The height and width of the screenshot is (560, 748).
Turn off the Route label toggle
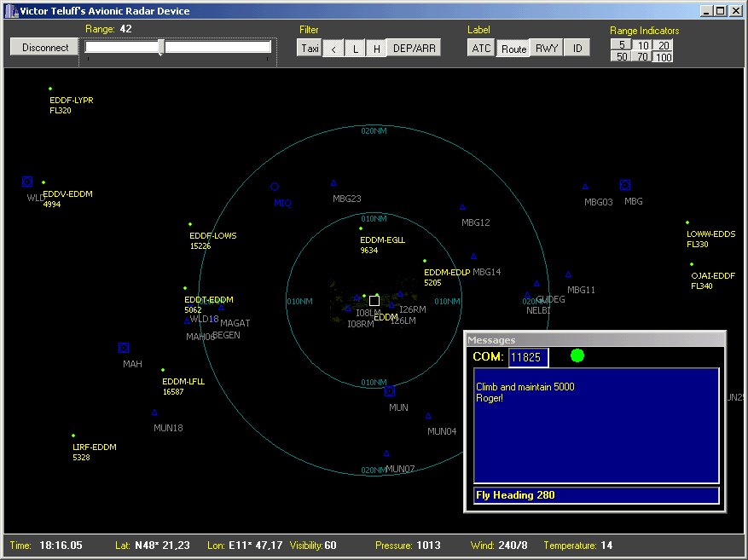pos(513,49)
